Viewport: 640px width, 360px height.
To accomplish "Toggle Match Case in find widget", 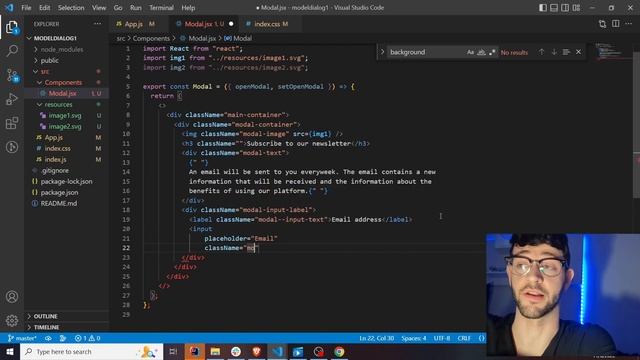I will [470, 52].
